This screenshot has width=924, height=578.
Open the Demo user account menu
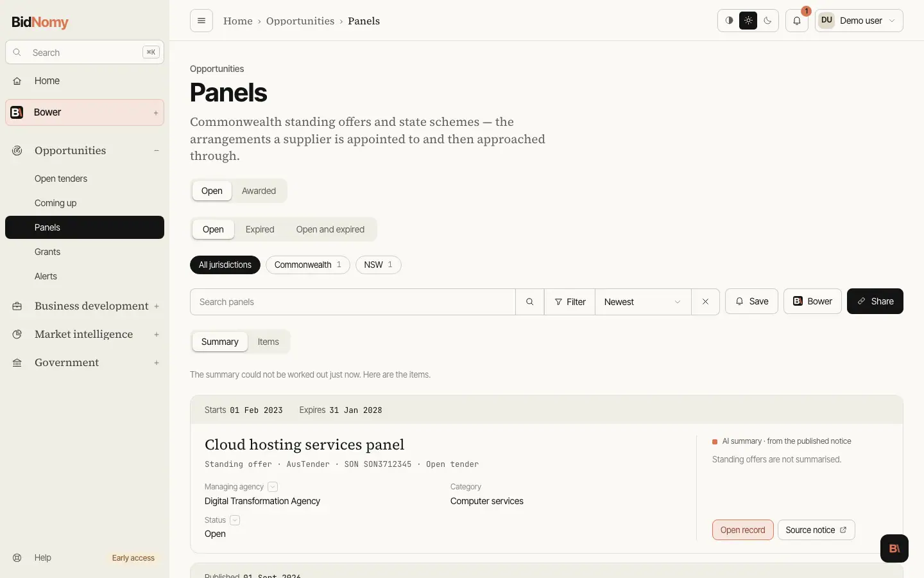(859, 21)
